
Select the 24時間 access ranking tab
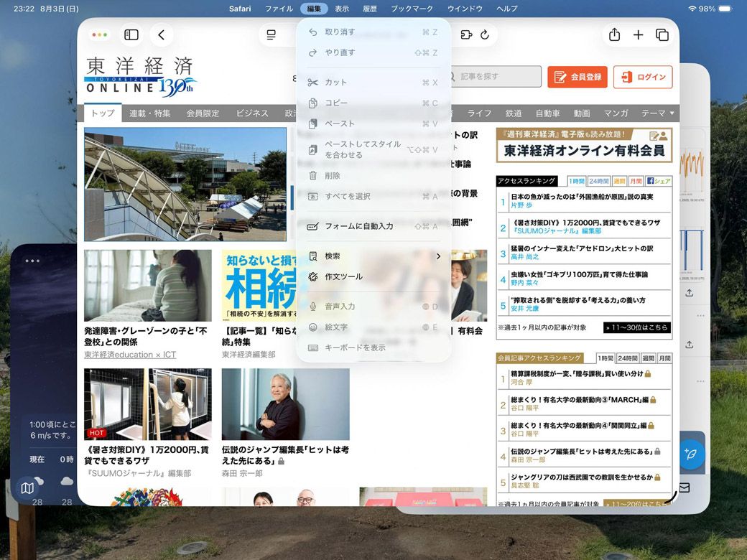599,181
